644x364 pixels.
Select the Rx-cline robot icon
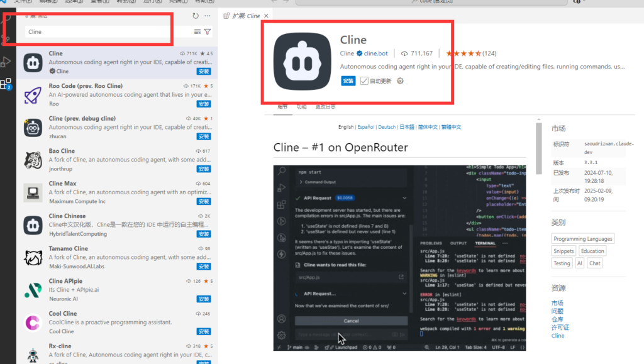pos(33,355)
